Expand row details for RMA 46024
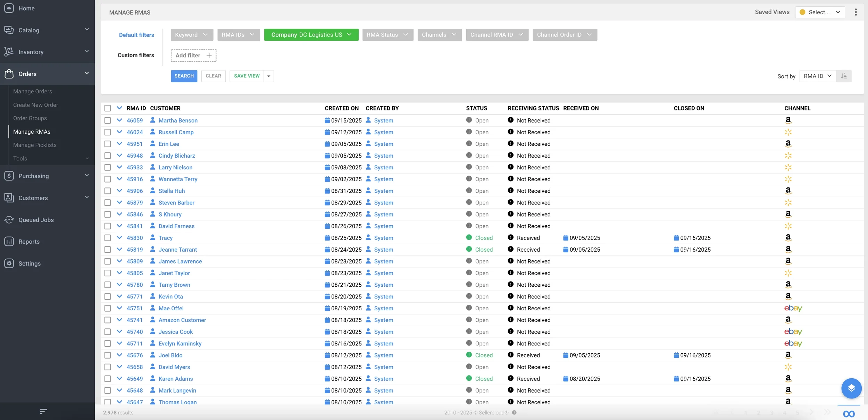Screen dimensions: 868x420 coord(119,132)
